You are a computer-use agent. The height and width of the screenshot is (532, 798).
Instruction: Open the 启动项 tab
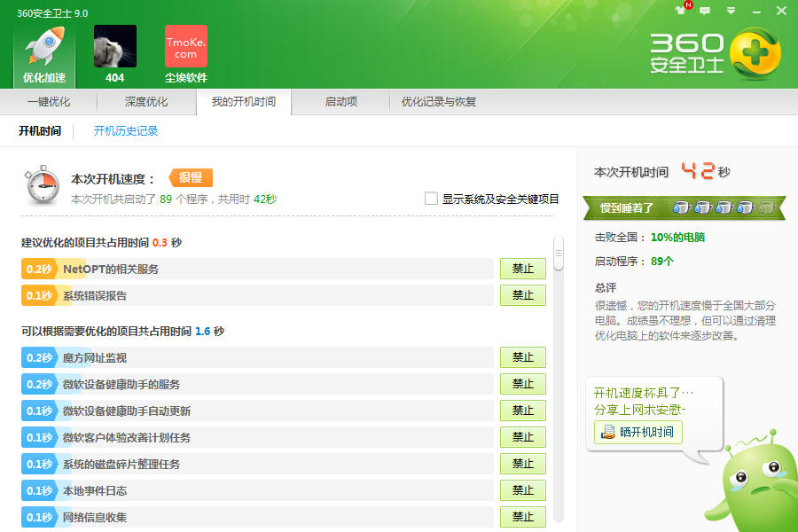341,102
